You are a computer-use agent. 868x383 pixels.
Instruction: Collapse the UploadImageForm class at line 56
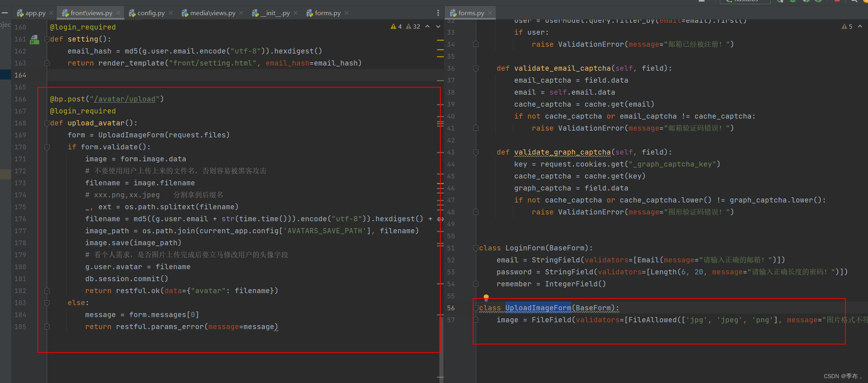(x=476, y=308)
